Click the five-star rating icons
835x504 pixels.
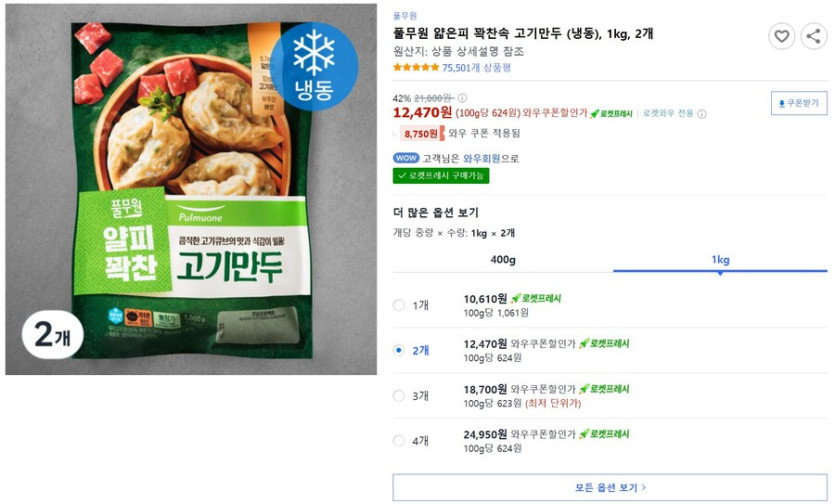pos(415,68)
